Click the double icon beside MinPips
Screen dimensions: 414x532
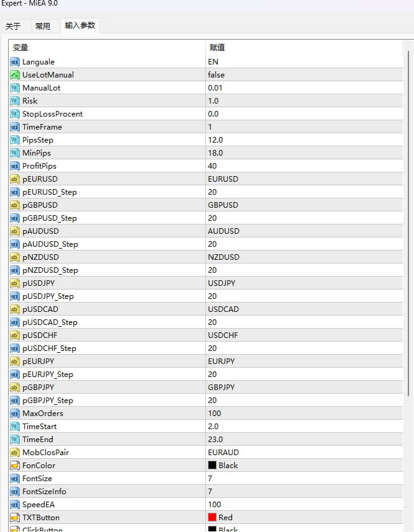[15, 153]
